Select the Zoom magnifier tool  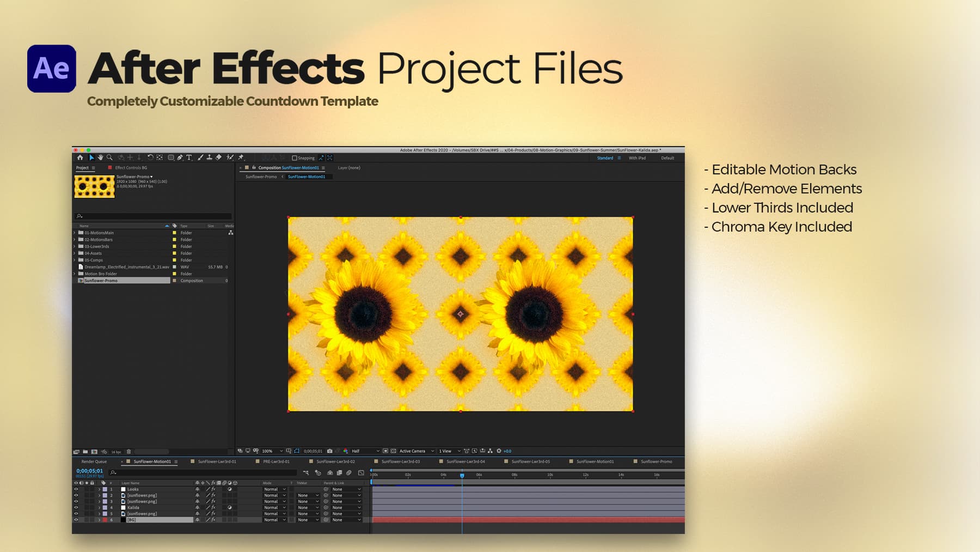109,157
